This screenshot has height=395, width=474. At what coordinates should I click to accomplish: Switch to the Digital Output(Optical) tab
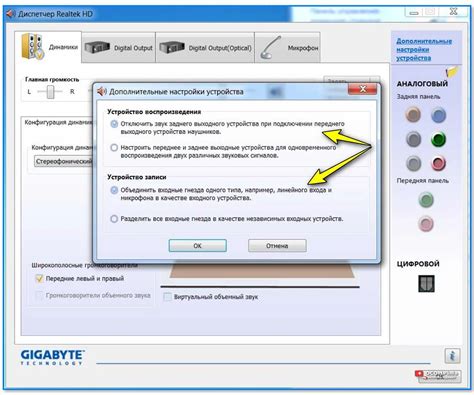[205, 47]
